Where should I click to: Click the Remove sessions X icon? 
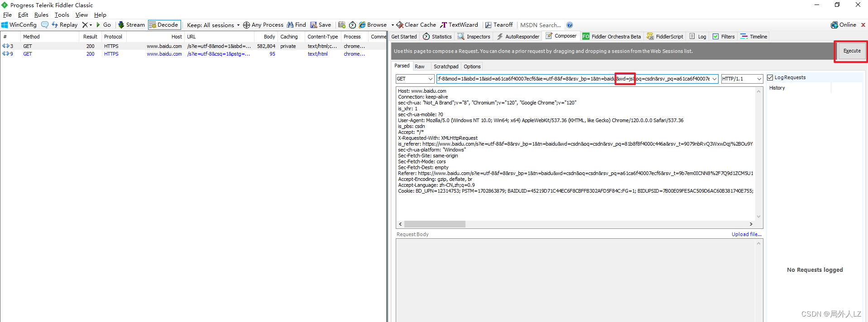85,25
